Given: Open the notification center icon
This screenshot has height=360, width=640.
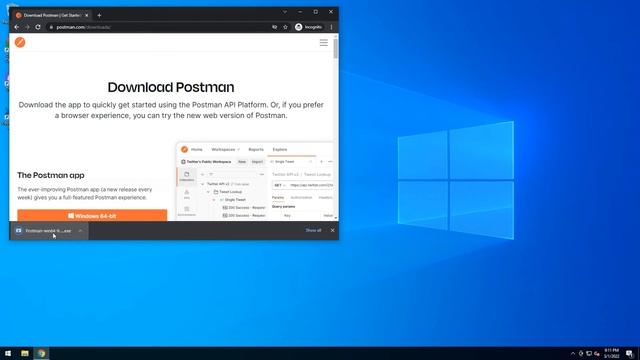Looking at the screenshot, I should point(629,353).
